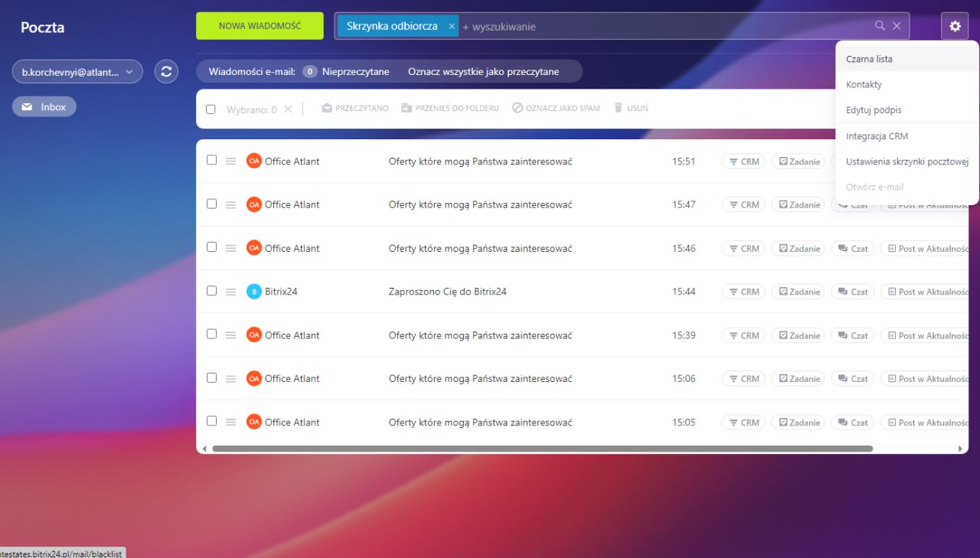Select Ustawienia skrzynki pocztowej option
The height and width of the screenshot is (558, 980).
(907, 162)
